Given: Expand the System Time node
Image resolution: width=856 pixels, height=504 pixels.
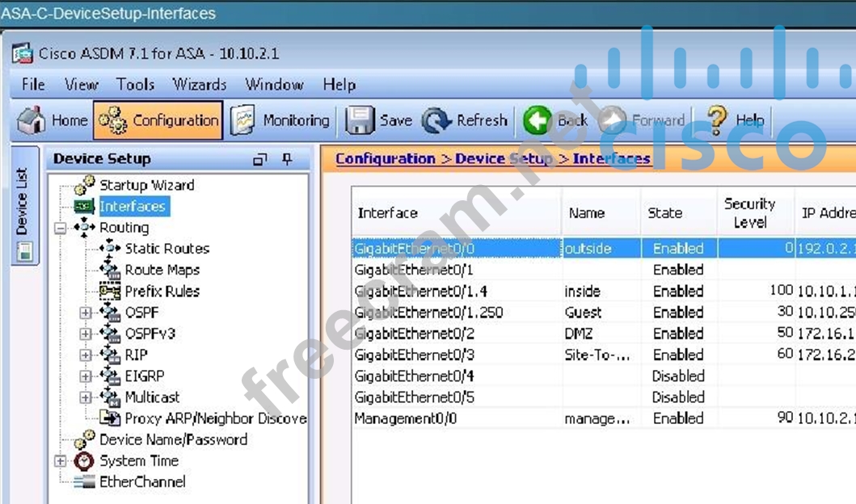Looking at the screenshot, I should (60, 461).
